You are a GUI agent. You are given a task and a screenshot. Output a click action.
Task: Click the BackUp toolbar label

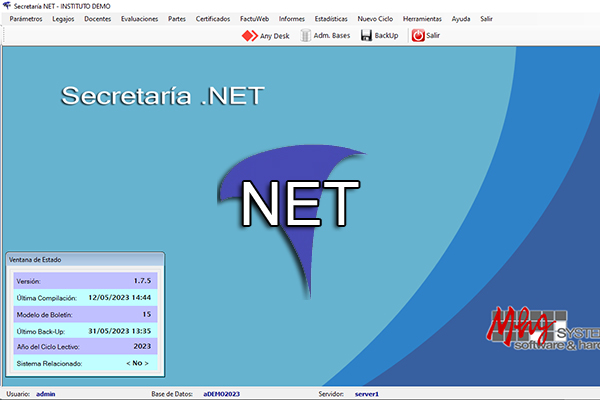(386, 36)
